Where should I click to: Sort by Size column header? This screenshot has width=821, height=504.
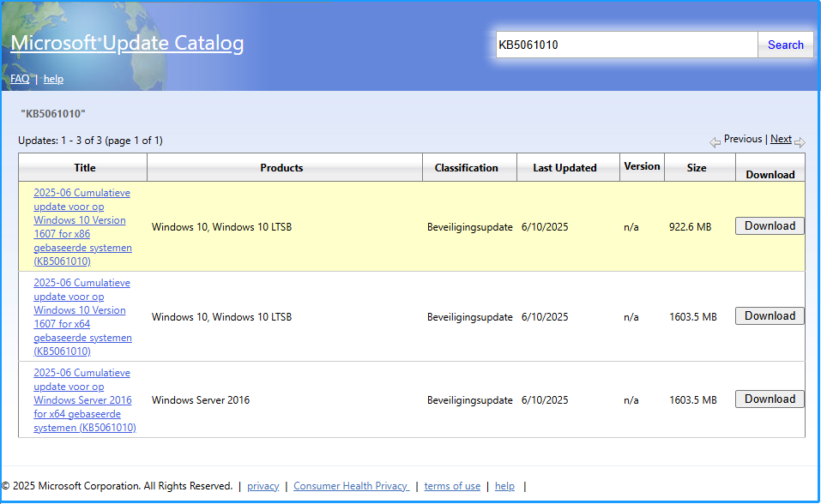[697, 168]
